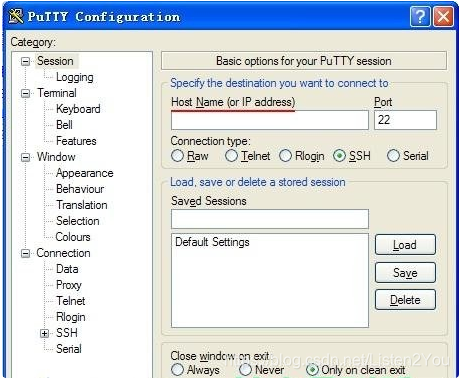Image resolution: width=459 pixels, height=379 pixels.
Task: Open the Terminal category
Action: (x=57, y=93)
